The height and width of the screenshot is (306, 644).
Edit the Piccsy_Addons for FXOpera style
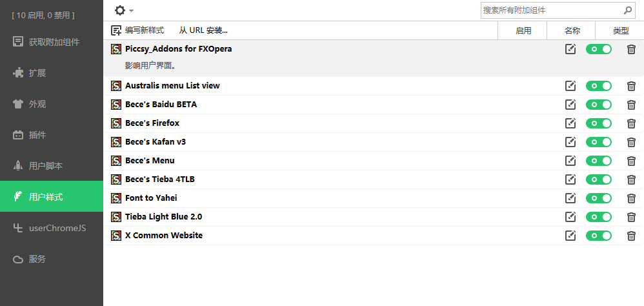coord(570,49)
